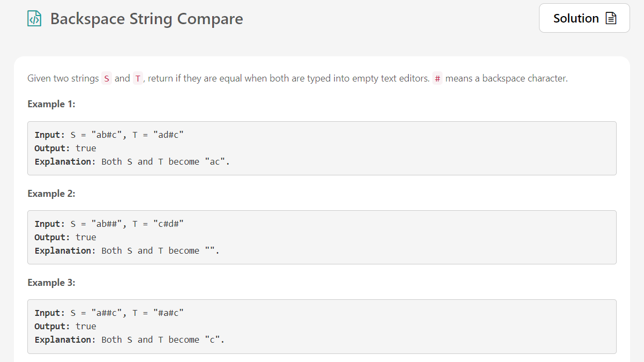
Task: Click the inline code S in description
Action: pos(107,79)
